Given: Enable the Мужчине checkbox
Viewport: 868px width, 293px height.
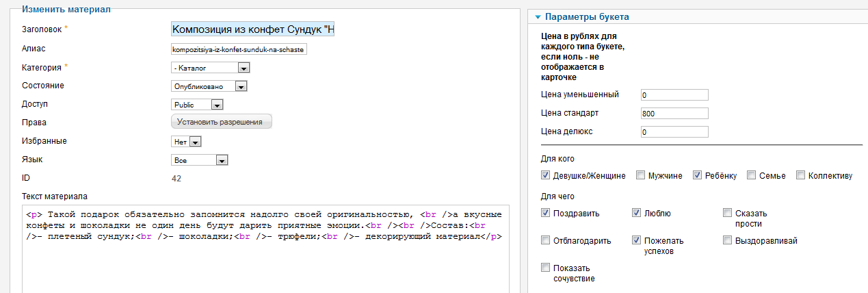Looking at the screenshot, I should click(641, 175).
